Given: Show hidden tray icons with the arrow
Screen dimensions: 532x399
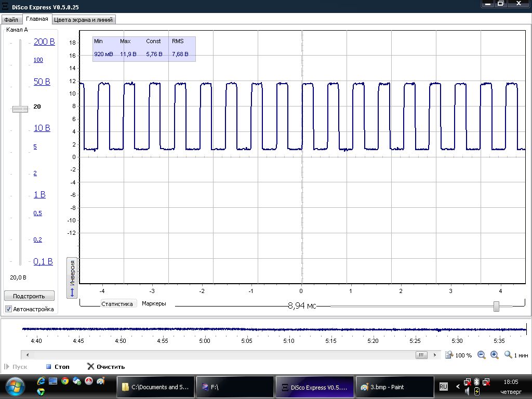Looking at the screenshot, I should [458, 387].
